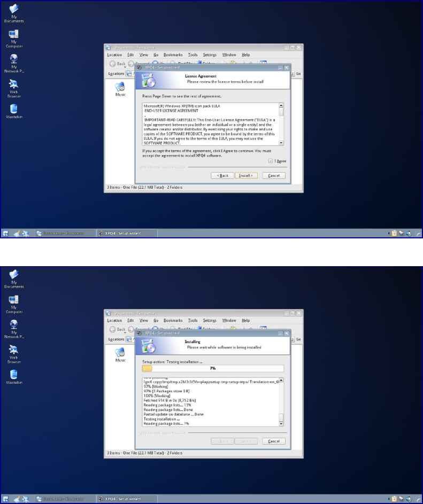Click Music folder in Konqueror behind Installing dialog
Image resolution: width=423 pixels, height=504 pixels.
120,354
